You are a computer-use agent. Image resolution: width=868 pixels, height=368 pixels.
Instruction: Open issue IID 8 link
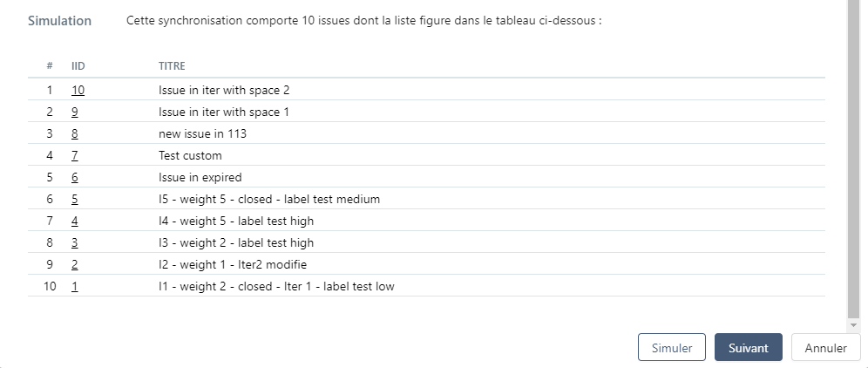coord(75,133)
